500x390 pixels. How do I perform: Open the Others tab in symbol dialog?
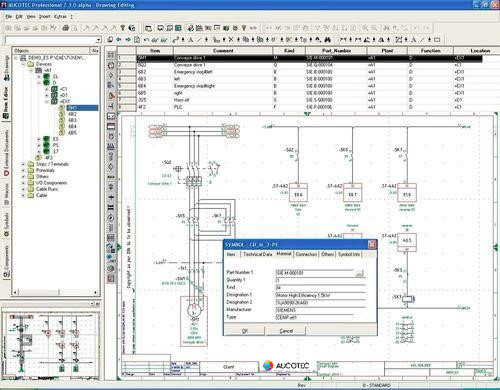(327, 254)
